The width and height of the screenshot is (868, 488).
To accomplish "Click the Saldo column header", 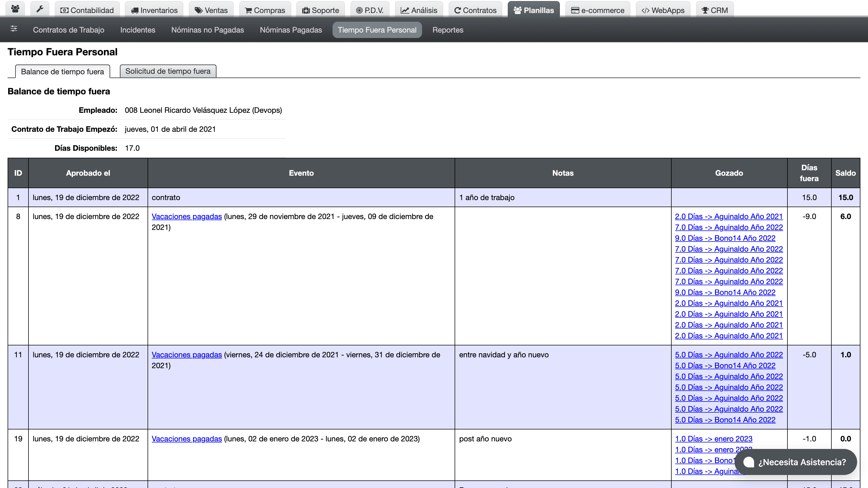I will coord(845,173).
